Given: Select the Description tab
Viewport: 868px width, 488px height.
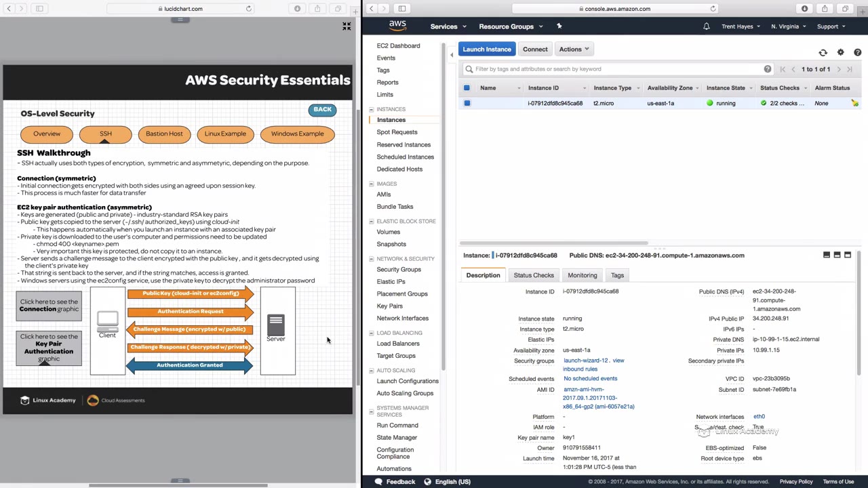Looking at the screenshot, I should coord(483,275).
